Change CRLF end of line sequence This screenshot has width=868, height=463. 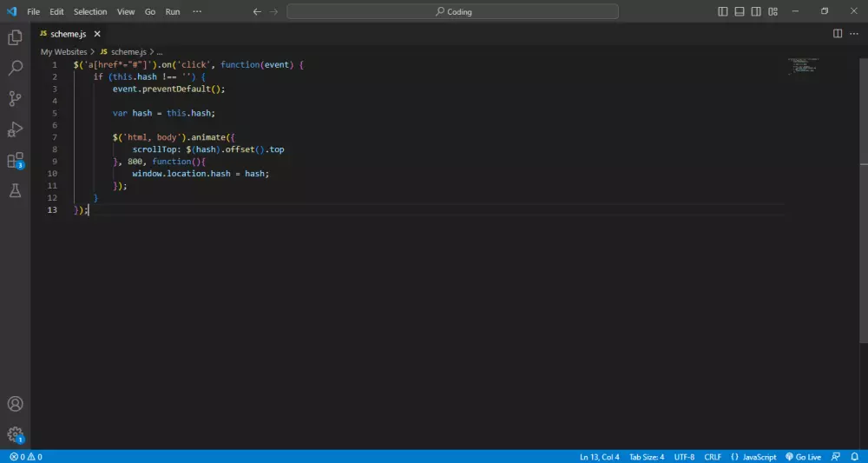tap(713, 457)
